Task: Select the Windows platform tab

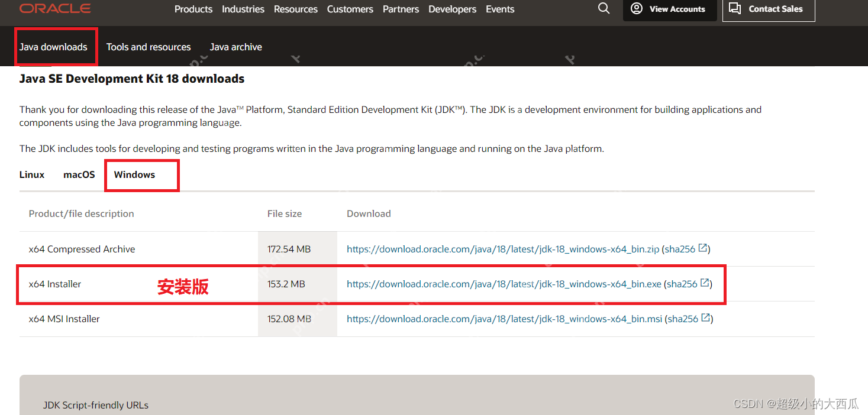Action: [x=135, y=174]
